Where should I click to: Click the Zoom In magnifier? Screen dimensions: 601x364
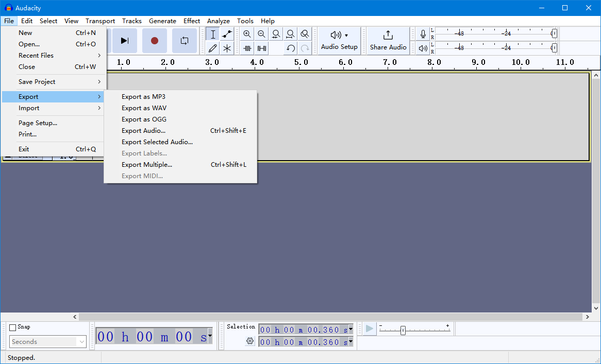click(247, 34)
